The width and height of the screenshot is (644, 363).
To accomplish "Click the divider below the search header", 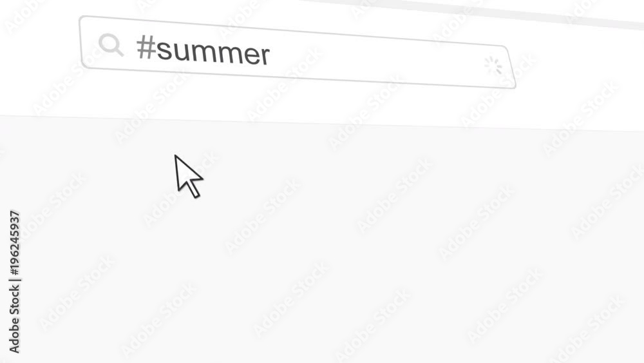I will click(x=322, y=123).
